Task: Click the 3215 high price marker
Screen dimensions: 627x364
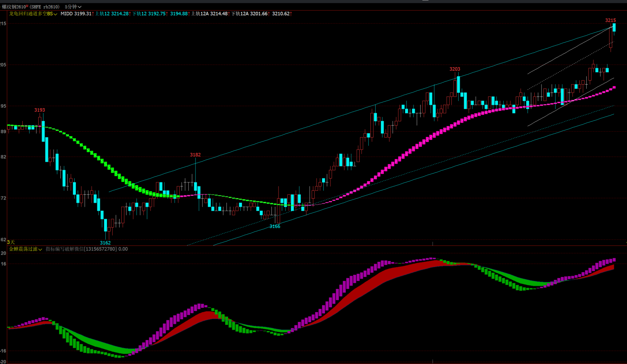Action: click(x=610, y=20)
